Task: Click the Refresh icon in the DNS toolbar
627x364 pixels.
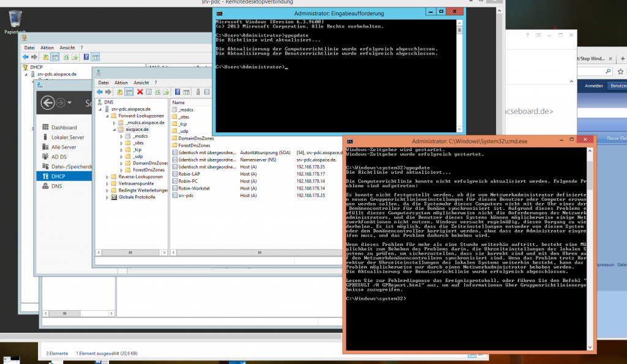Action: [x=157, y=92]
